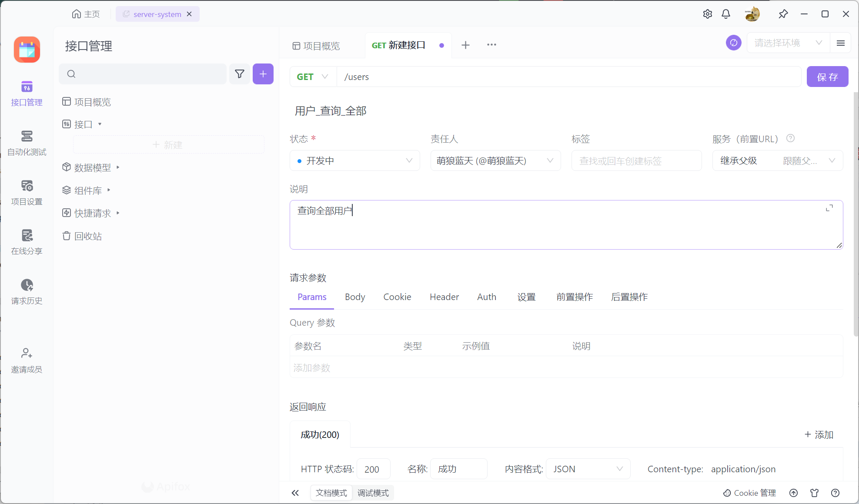Click the 添加参数 input row
The height and width of the screenshot is (504, 859).
[x=566, y=367]
